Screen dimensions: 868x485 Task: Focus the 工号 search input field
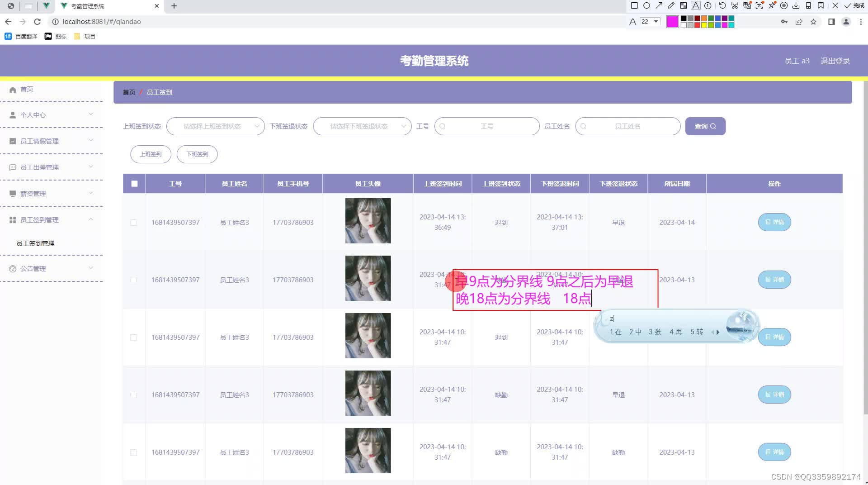487,126
